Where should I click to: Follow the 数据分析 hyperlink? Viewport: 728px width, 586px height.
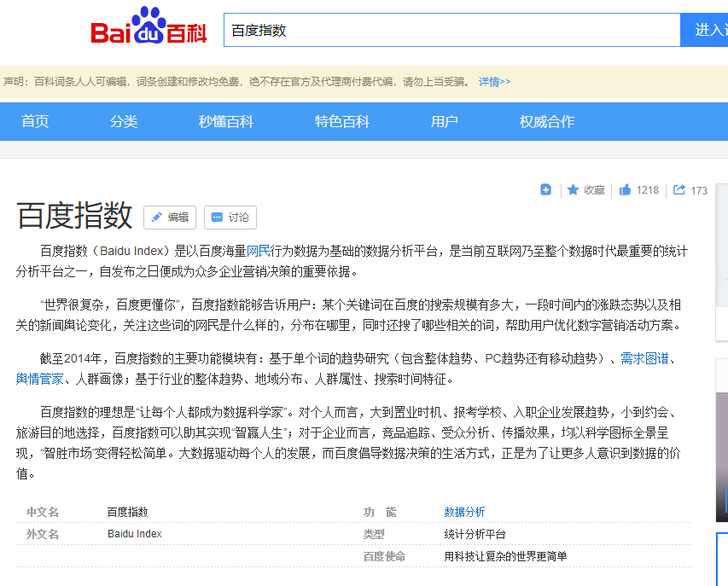coord(464,512)
